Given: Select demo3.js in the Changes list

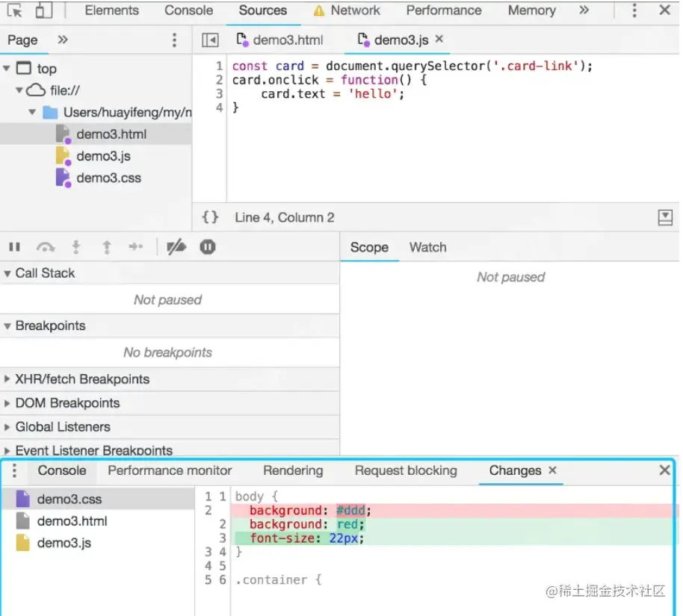Looking at the screenshot, I should [98, 543].
